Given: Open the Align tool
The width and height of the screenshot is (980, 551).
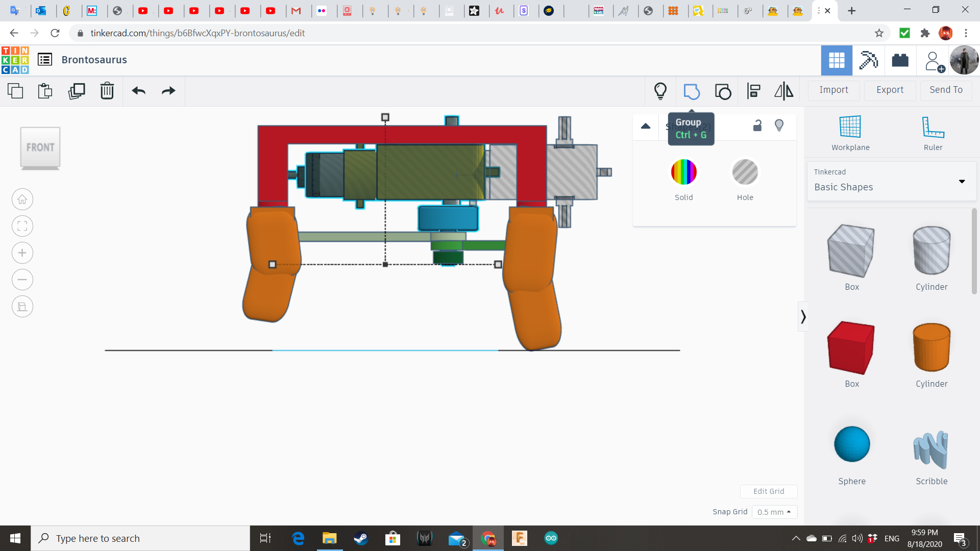Looking at the screenshot, I should pyautogui.click(x=753, y=91).
